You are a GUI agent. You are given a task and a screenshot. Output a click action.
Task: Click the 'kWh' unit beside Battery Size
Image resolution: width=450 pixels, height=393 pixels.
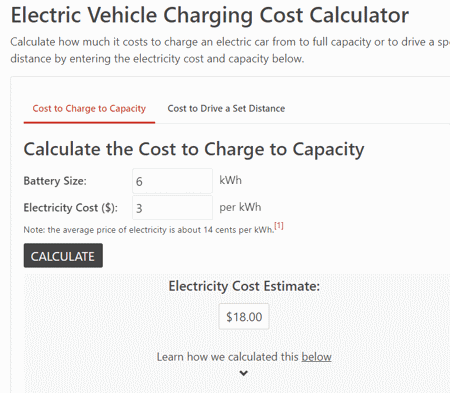tap(230, 180)
